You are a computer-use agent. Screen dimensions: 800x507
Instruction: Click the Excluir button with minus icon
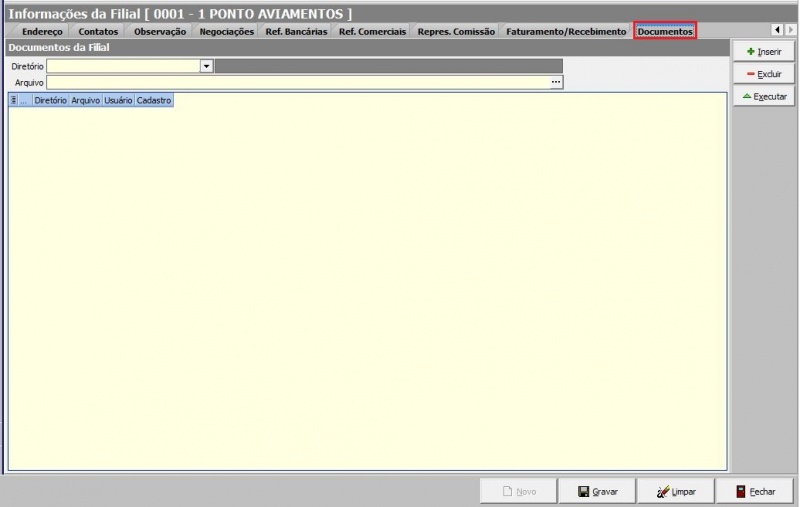coord(764,74)
